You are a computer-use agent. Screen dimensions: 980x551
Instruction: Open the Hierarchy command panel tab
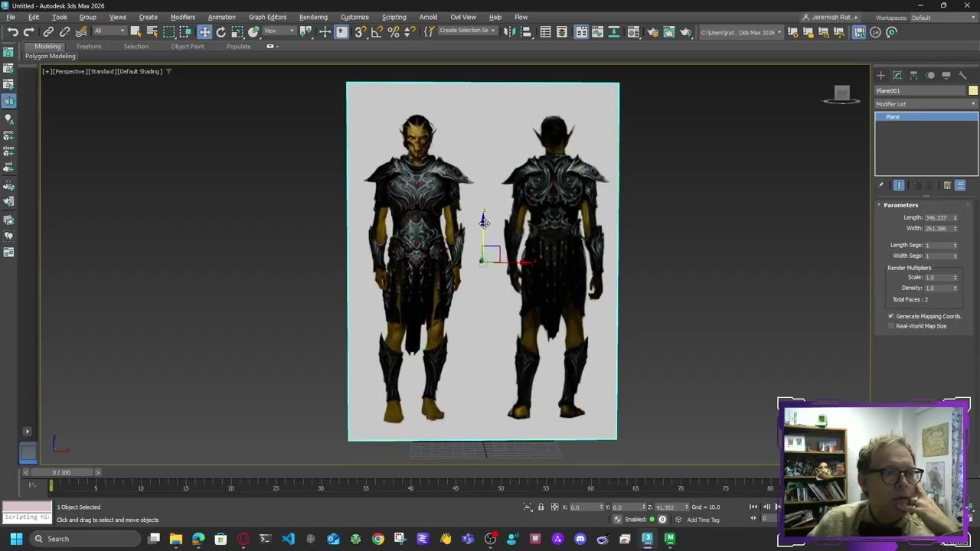(x=913, y=75)
